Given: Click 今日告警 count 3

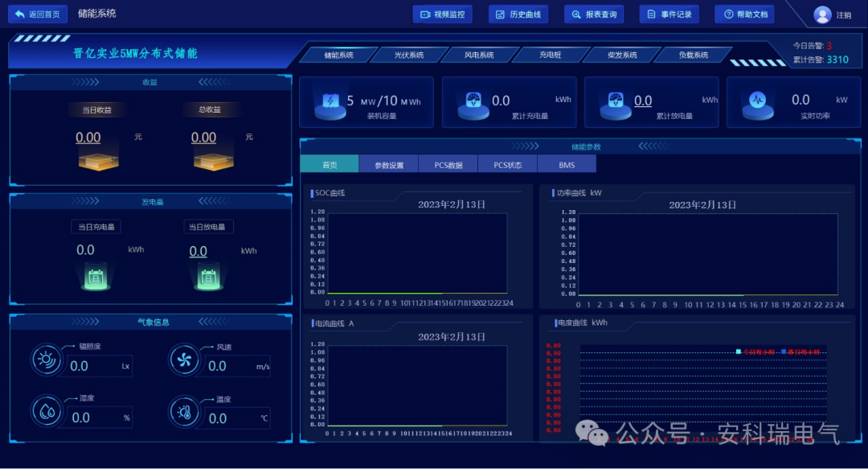Looking at the screenshot, I should click(x=829, y=46).
